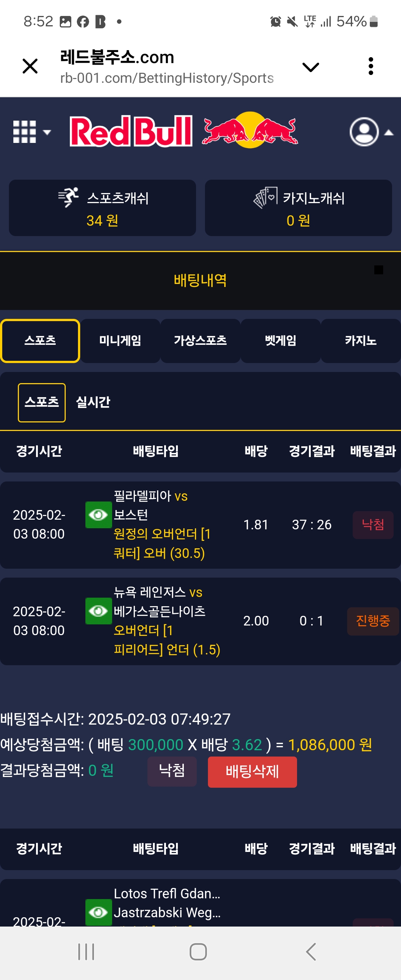Screen dimensions: 401x980
Task: Open the user profile account menu
Action: (365, 132)
